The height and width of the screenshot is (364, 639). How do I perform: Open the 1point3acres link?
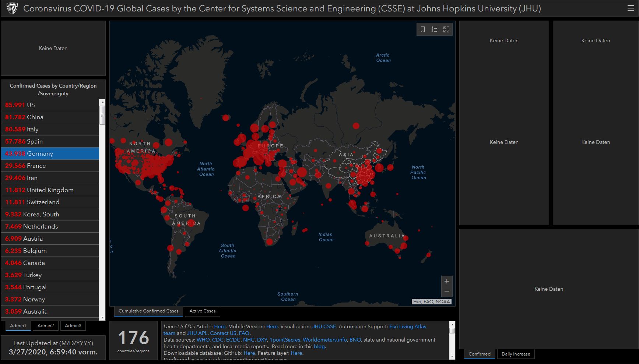coord(285,340)
